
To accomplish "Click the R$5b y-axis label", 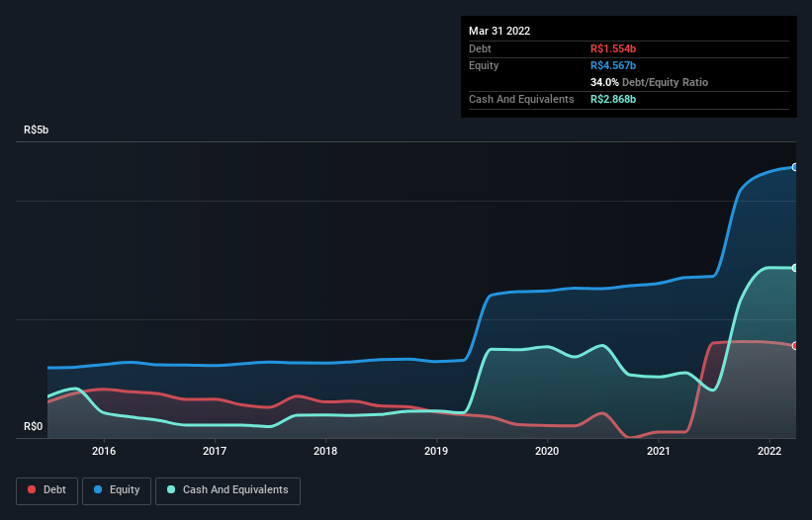I will pos(37,130).
